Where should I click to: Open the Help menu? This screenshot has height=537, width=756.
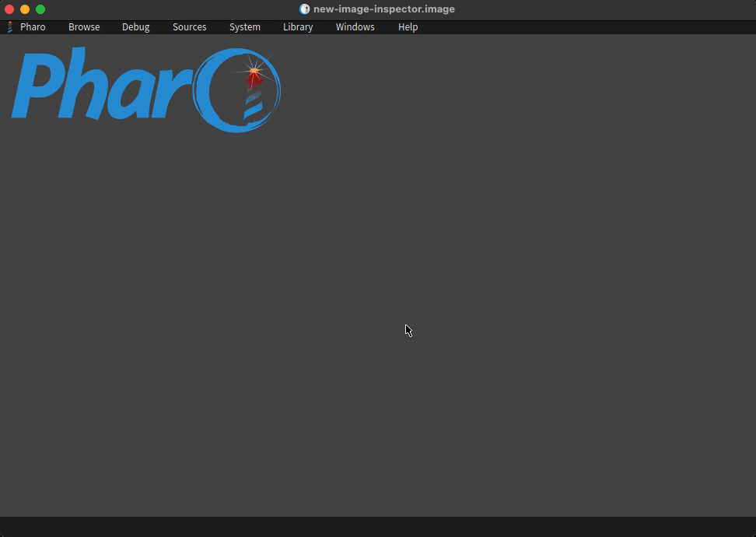408,27
